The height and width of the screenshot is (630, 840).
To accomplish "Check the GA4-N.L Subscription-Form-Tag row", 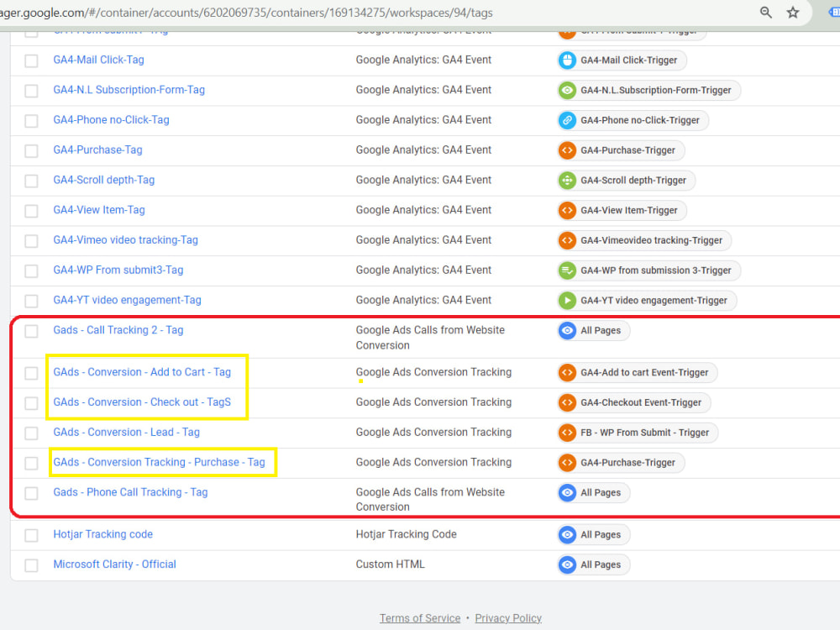I will [32, 91].
